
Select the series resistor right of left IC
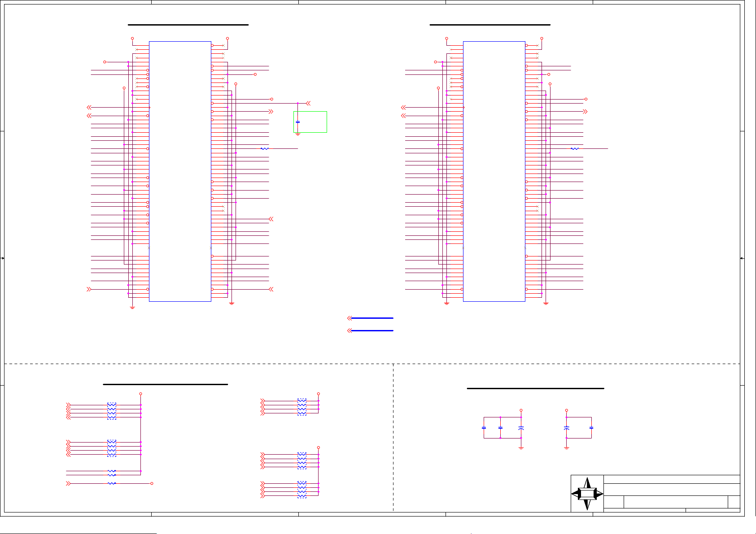tap(265, 148)
